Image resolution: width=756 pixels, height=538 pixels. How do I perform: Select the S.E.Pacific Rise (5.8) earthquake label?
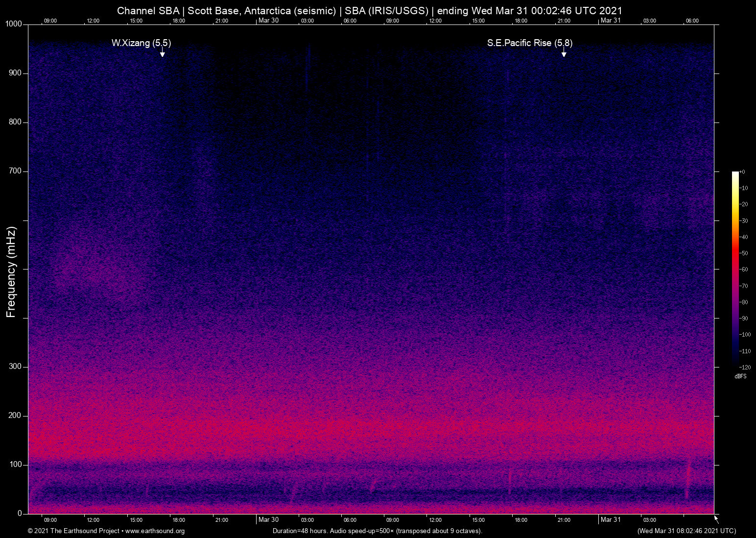tap(529, 43)
